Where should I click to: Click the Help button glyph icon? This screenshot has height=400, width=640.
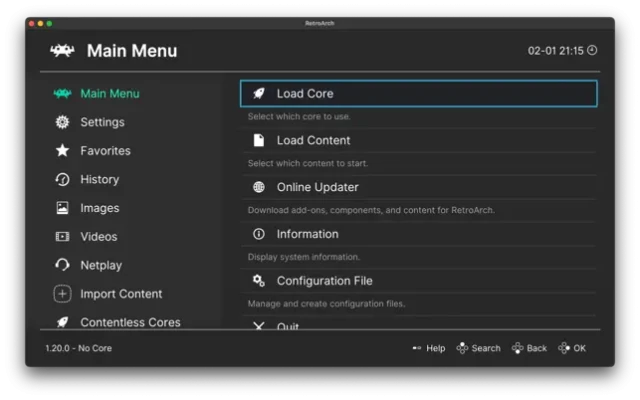point(417,348)
